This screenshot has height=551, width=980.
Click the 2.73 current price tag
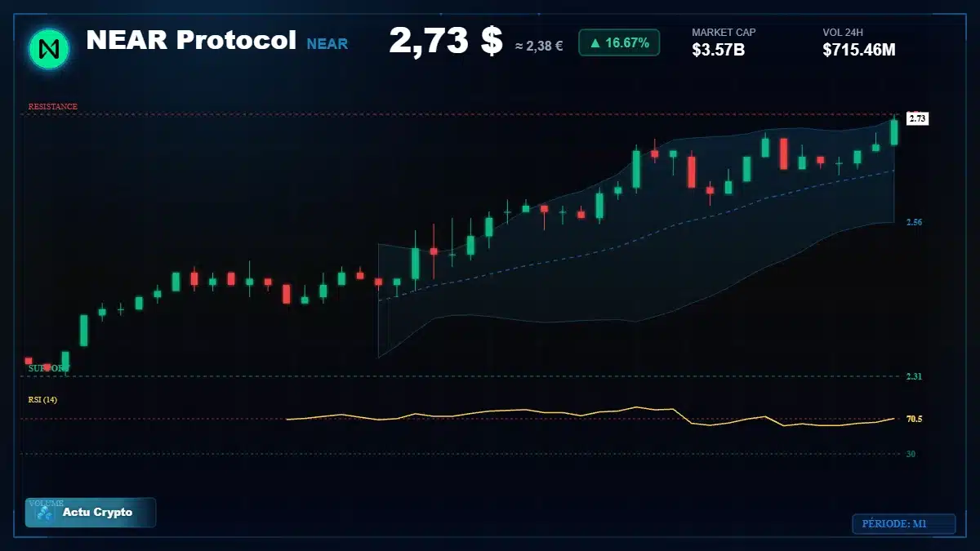917,119
